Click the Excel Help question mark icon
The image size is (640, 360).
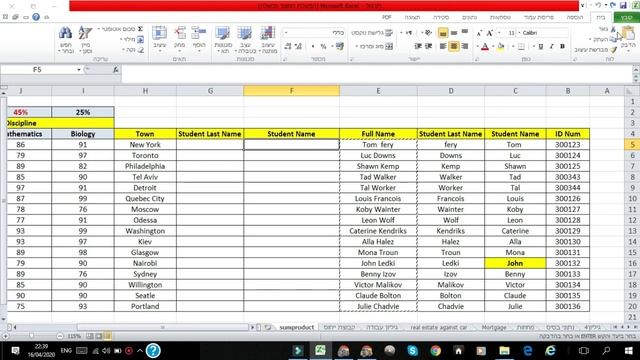[36, 17]
